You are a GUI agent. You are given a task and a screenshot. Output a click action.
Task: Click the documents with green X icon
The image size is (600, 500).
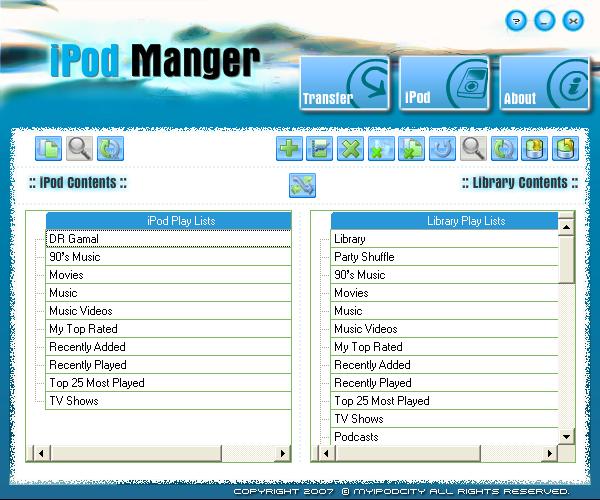412,148
